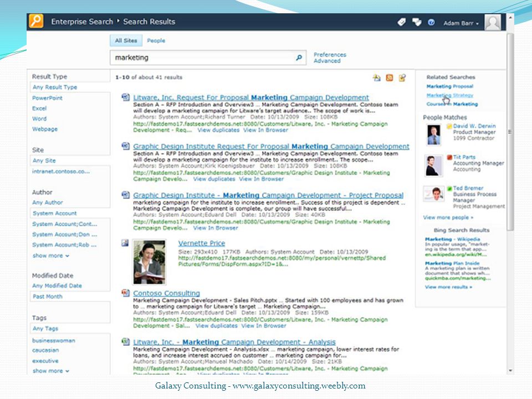Image resolution: width=532 pixels, height=399 pixels.
Task: Filter by executive tag
Action: coord(45,361)
